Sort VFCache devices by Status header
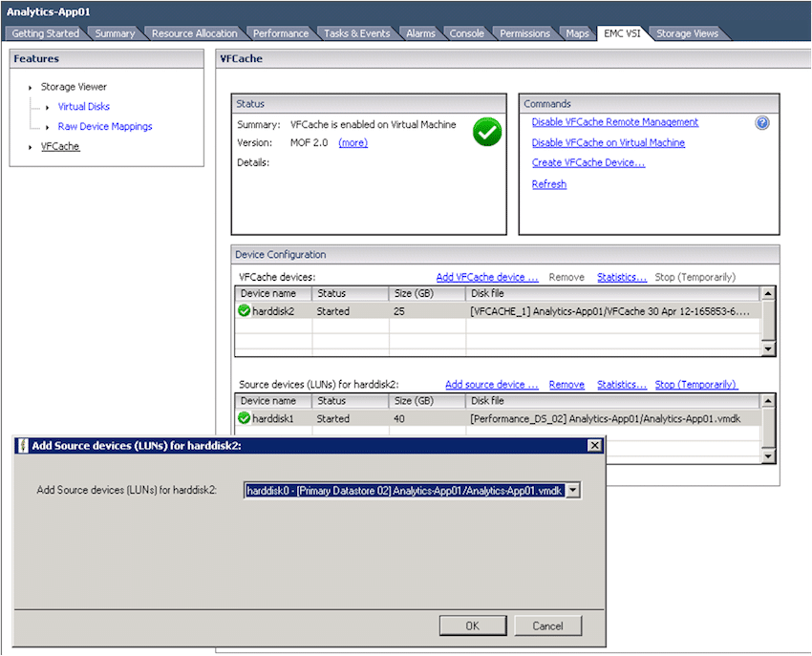 (350, 293)
